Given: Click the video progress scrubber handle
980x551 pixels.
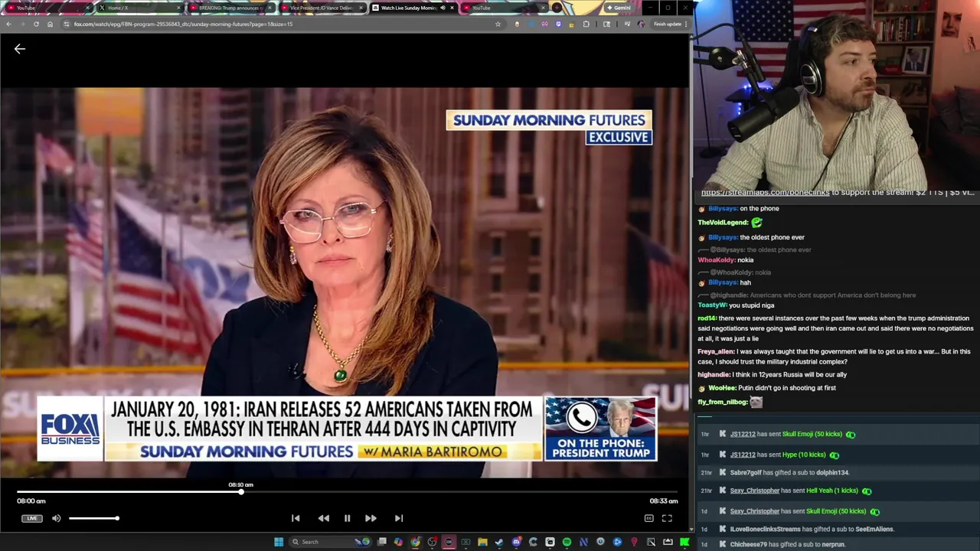Looking at the screenshot, I should 240,492.
